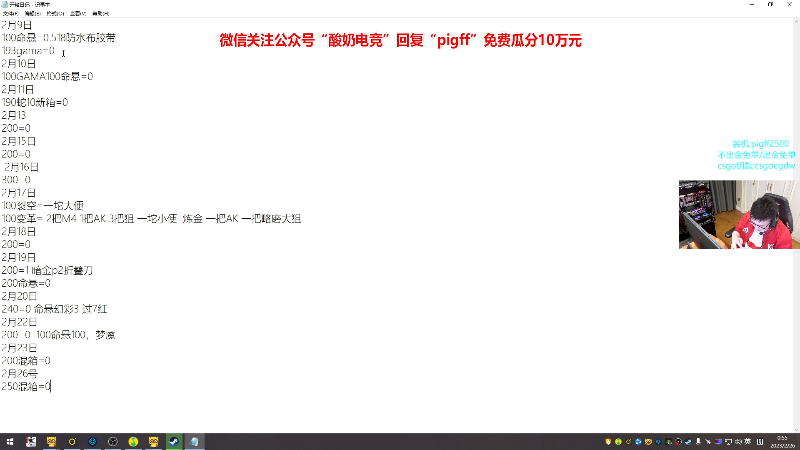This screenshot has height=450, width=800.
Task: Click the Steam icon in system tray
Action: [688, 442]
